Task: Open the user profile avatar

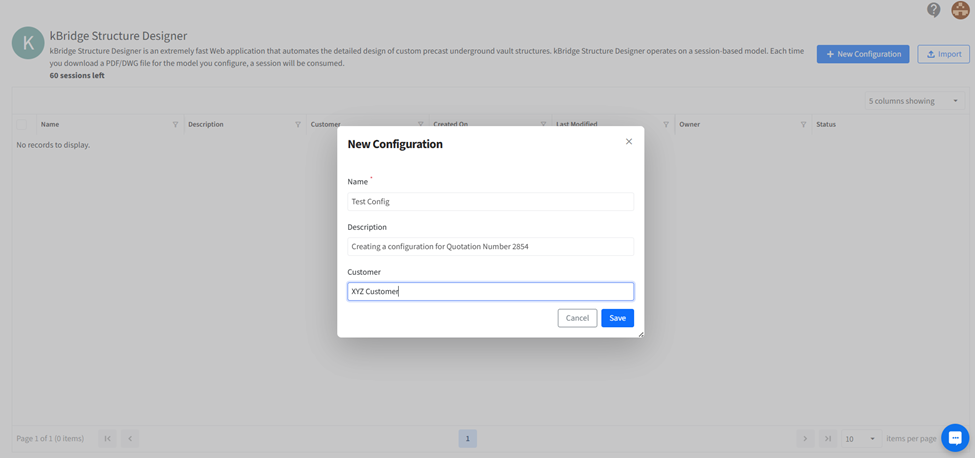Action: [x=961, y=10]
